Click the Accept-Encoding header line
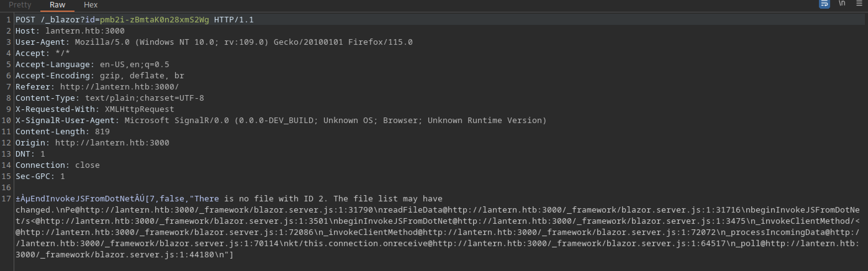 click(x=100, y=76)
